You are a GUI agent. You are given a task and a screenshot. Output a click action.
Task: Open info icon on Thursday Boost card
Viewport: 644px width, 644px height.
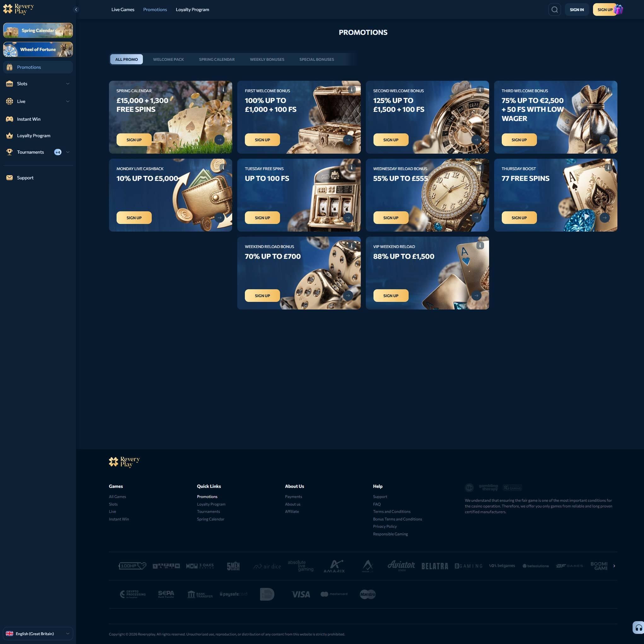point(608,168)
